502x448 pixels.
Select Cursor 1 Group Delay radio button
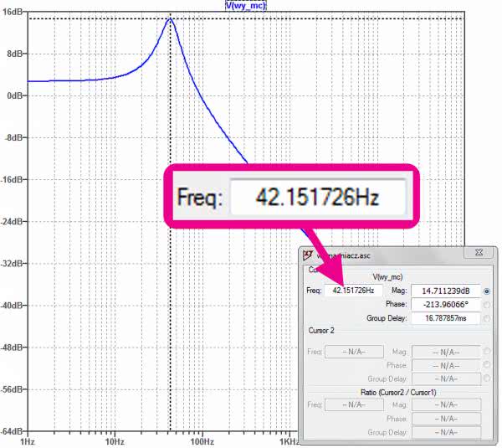(487, 319)
